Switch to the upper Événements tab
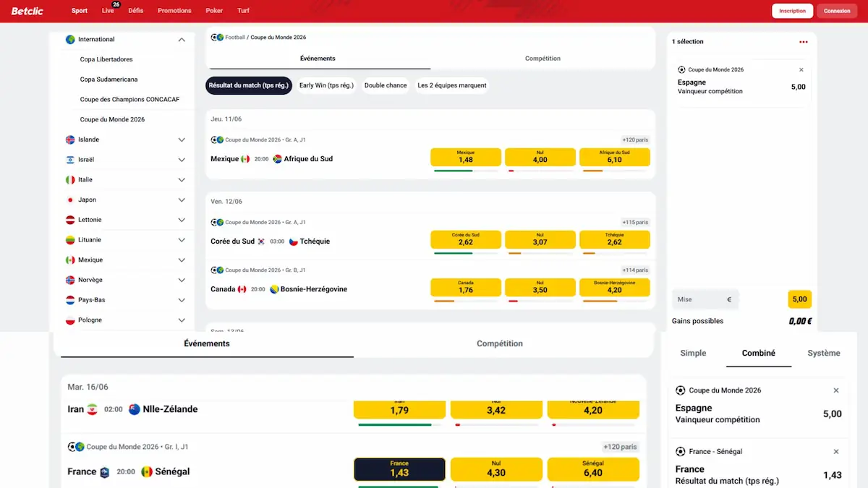This screenshot has width=868, height=488. click(x=318, y=59)
